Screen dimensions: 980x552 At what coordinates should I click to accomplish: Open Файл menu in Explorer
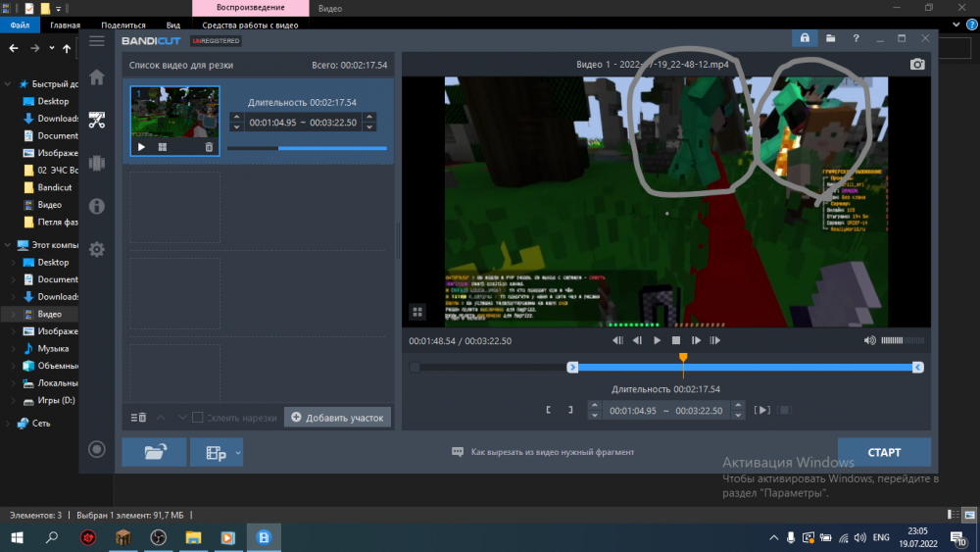(20, 25)
